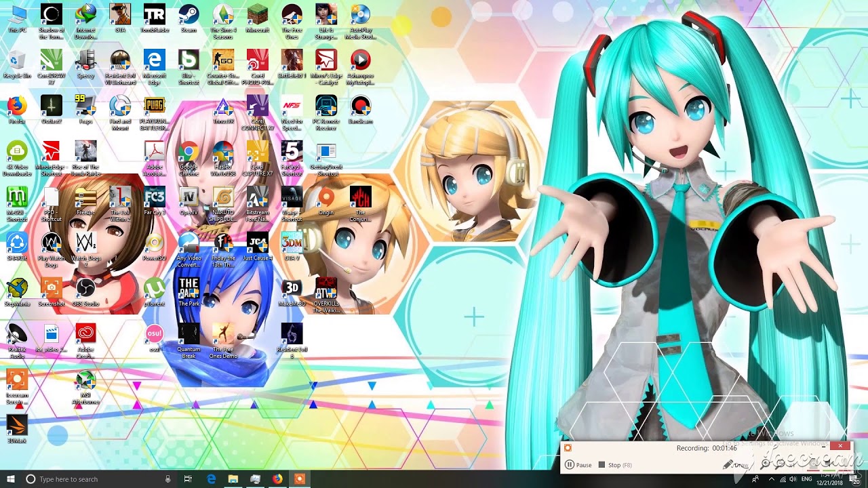Open the Origin desktop shortcut

point(326,201)
